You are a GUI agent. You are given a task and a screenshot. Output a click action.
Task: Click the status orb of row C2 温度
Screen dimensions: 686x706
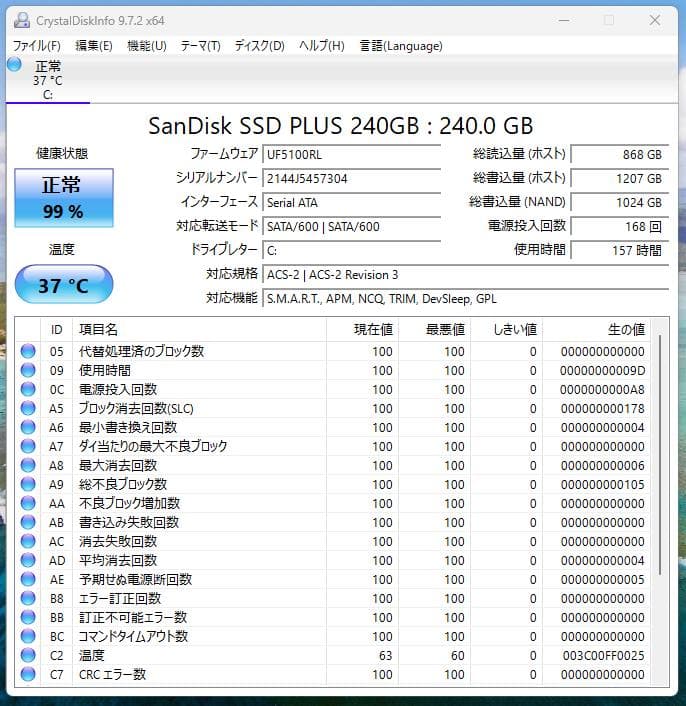pyautogui.click(x=28, y=655)
